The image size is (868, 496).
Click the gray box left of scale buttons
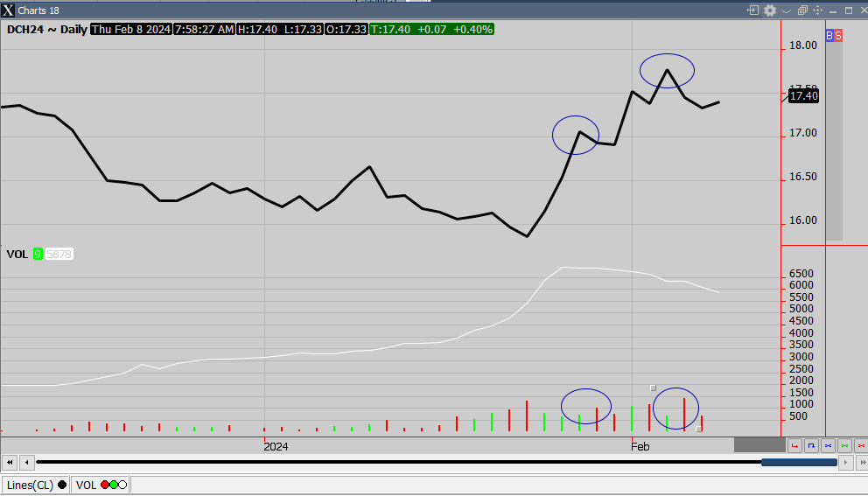coord(759,445)
